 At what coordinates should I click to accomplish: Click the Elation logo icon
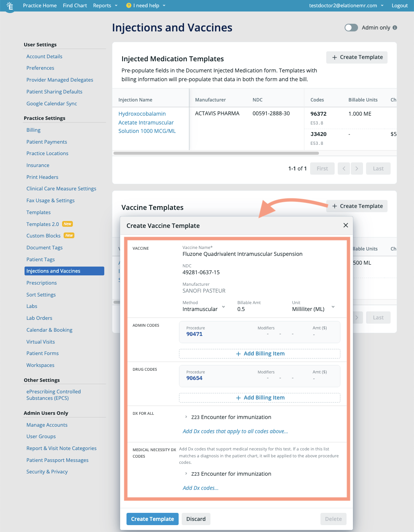10,6
